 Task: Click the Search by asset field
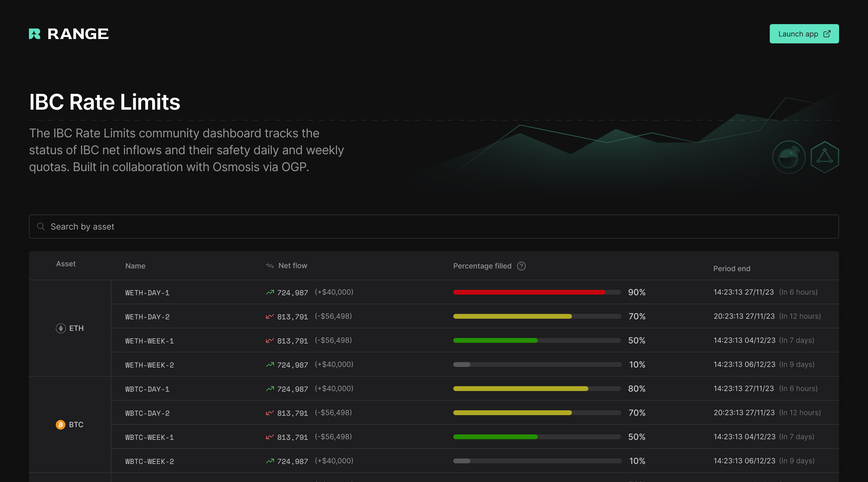tap(434, 227)
